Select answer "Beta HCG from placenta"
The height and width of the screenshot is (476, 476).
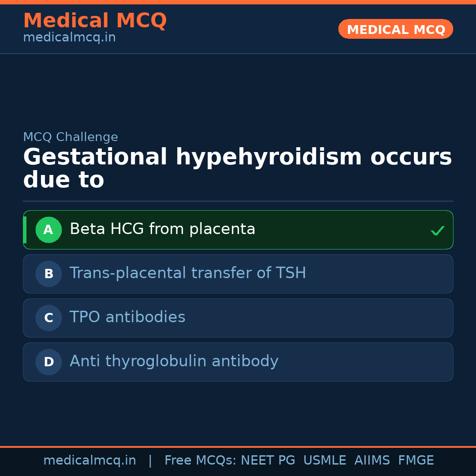click(x=163, y=229)
